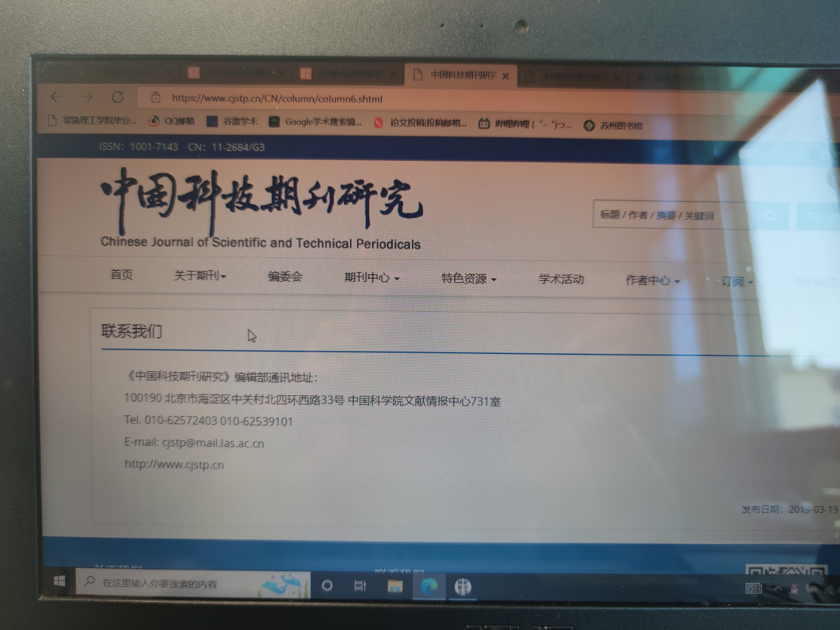The height and width of the screenshot is (630, 840).
Task: Click the Task View taskbar icon
Action: tap(360, 586)
